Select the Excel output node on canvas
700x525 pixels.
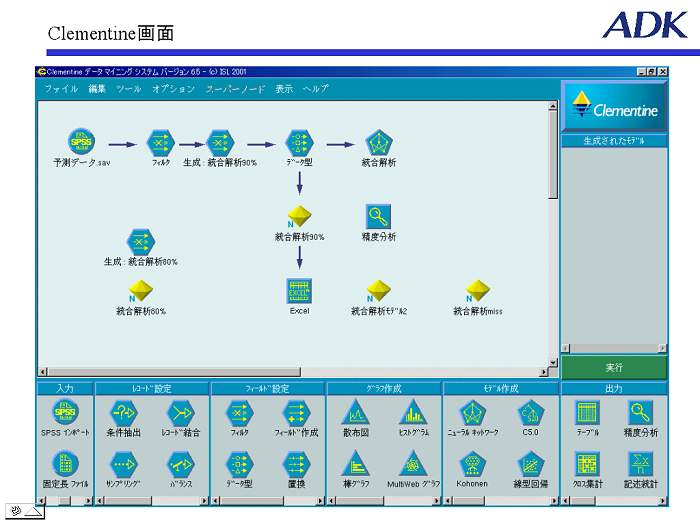299,291
